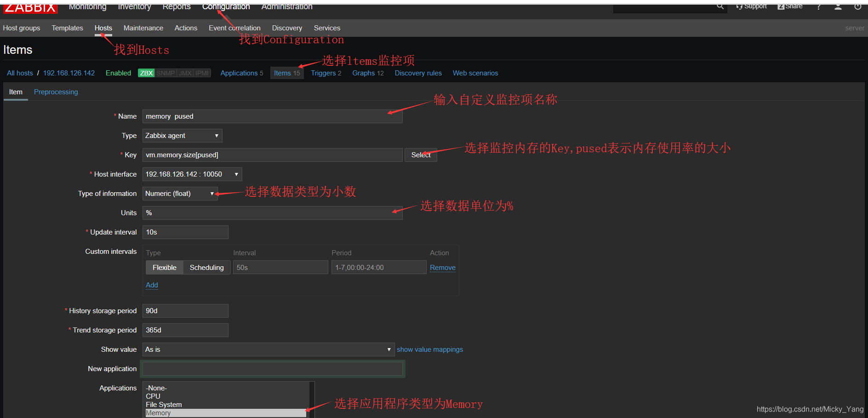Select -None- in Applications list

coord(225,388)
